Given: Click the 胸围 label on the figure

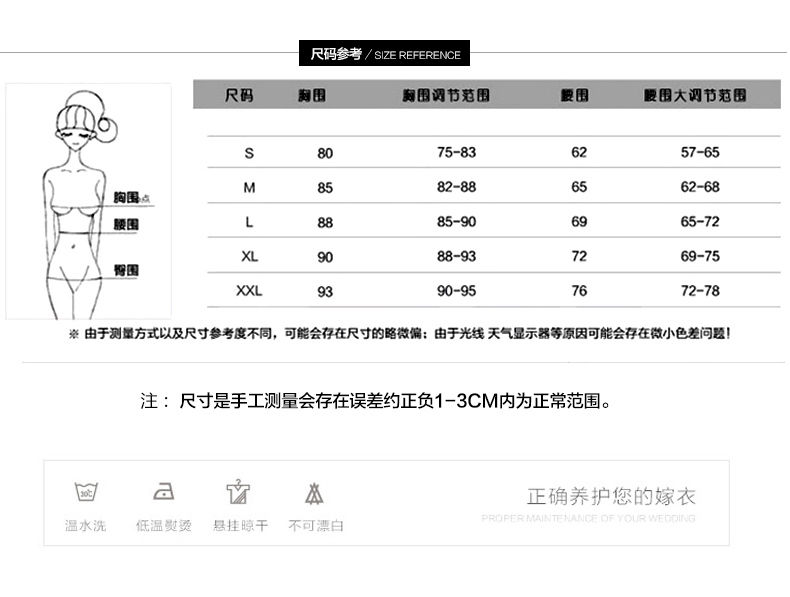Looking at the screenshot, I should click(126, 197).
